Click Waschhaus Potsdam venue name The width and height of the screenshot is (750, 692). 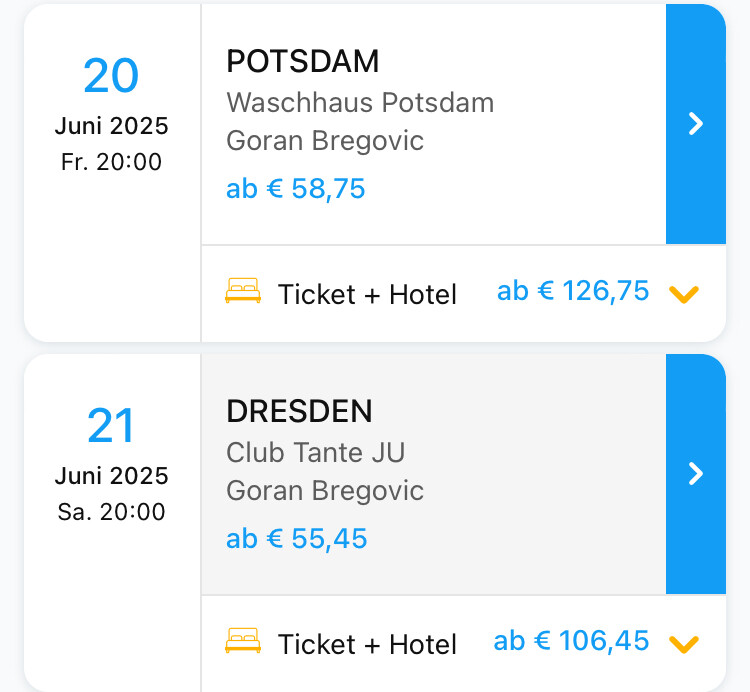[360, 102]
